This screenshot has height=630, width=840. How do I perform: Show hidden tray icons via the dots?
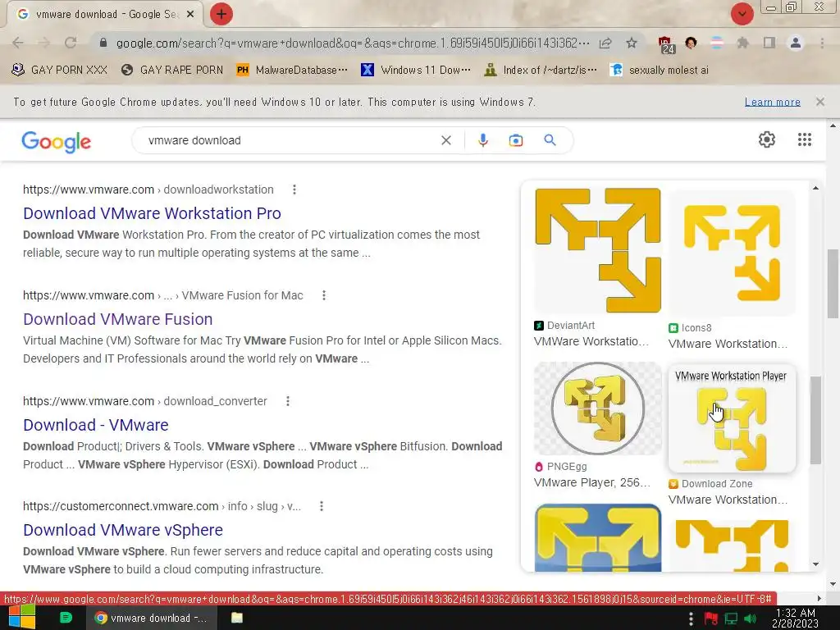click(691, 619)
